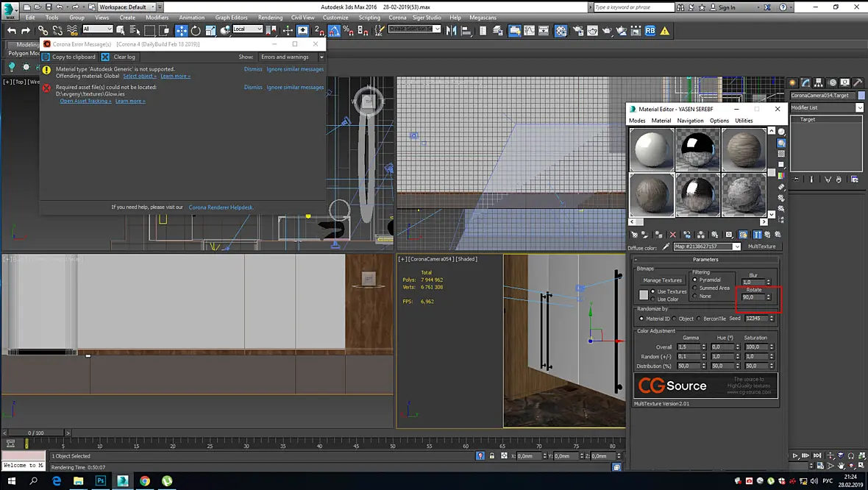
Task: Click the eyedropper next to Diffuse color
Action: [x=666, y=246]
